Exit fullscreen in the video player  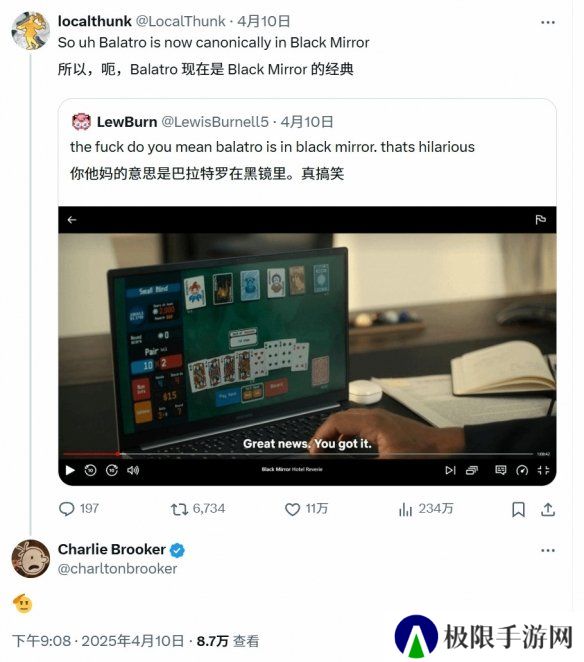point(543,470)
